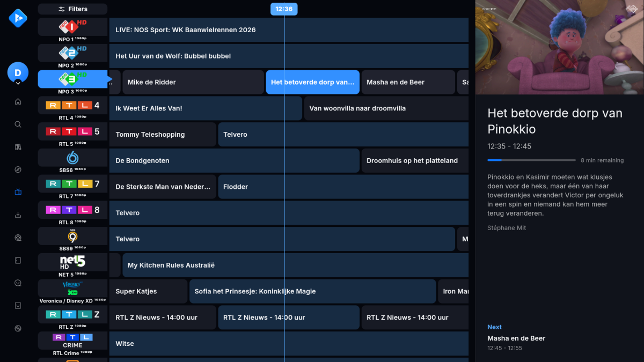
Task: Select Sofia het Prinsesje: Koninklijke Magie
Action: [312, 292]
